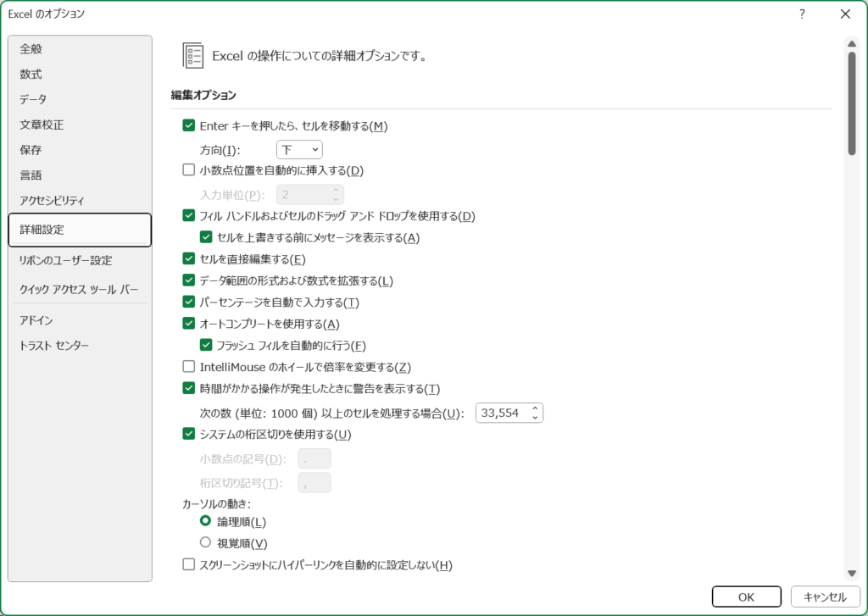The image size is (868, 616).
Task: Enable IntelliMouse のホイールで倍率を変更する
Action: click(x=187, y=367)
